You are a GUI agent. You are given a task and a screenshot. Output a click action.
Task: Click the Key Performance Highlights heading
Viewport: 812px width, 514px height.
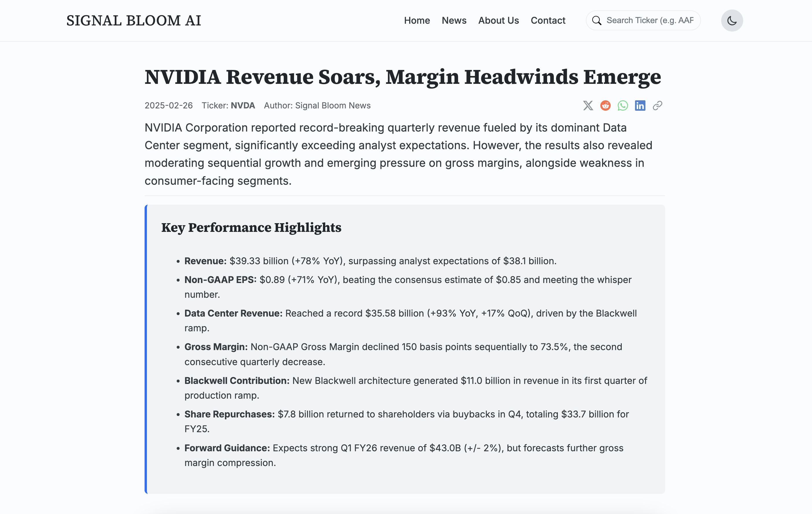(251, 228)
